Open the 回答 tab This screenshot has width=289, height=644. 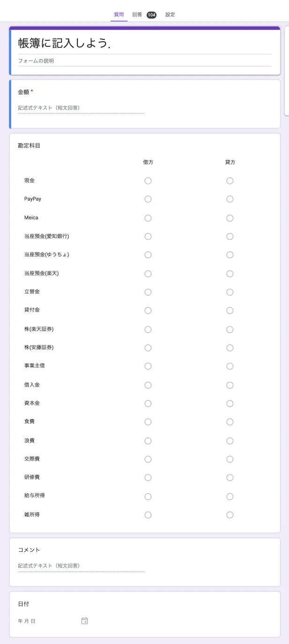pyautogui.click(x=137, y=15)
